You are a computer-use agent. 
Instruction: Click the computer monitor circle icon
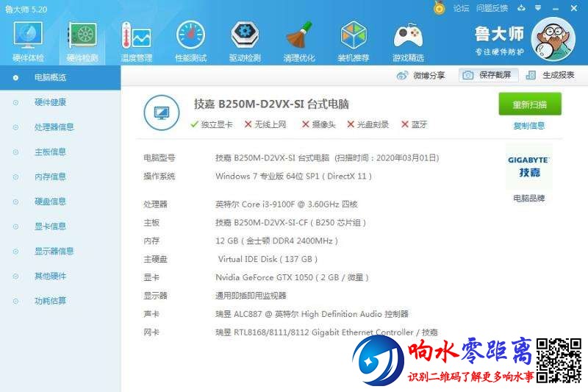coord(162,113)
